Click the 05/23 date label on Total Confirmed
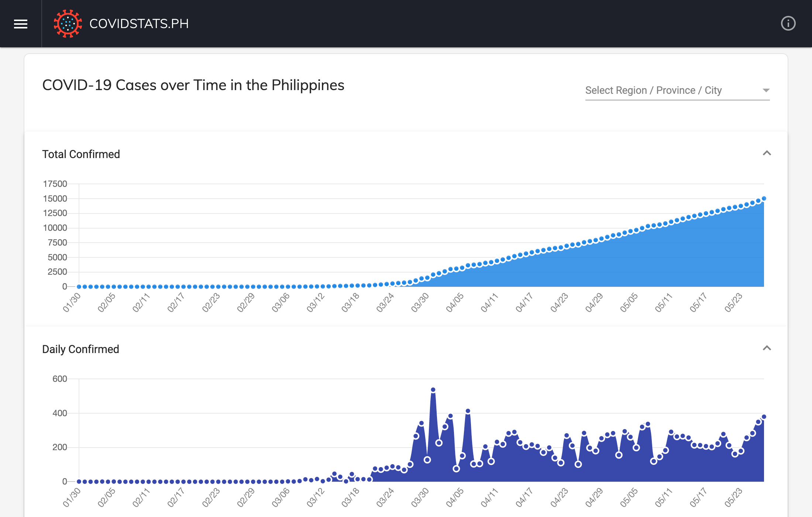 click(x=734, y=302)
